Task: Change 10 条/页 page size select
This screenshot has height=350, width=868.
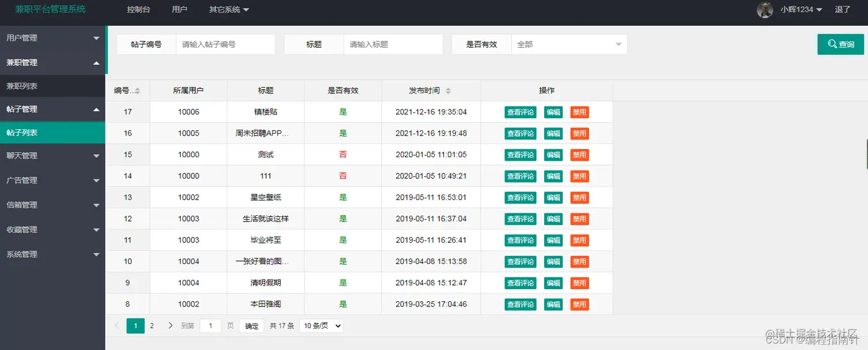Action: coord(321,326)
